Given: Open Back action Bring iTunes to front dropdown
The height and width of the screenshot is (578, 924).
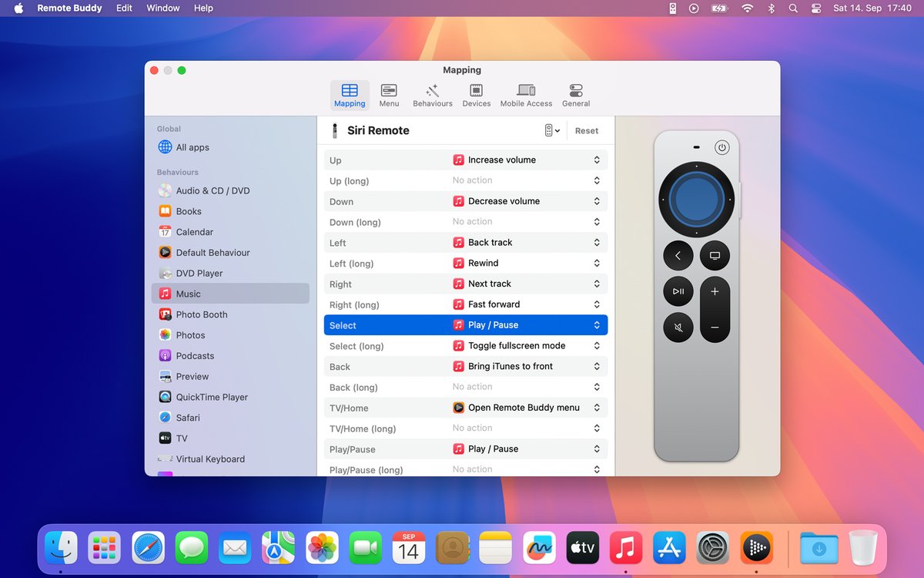Looking at the screenshot, I should pyautogui.click(x=527, y=367).
